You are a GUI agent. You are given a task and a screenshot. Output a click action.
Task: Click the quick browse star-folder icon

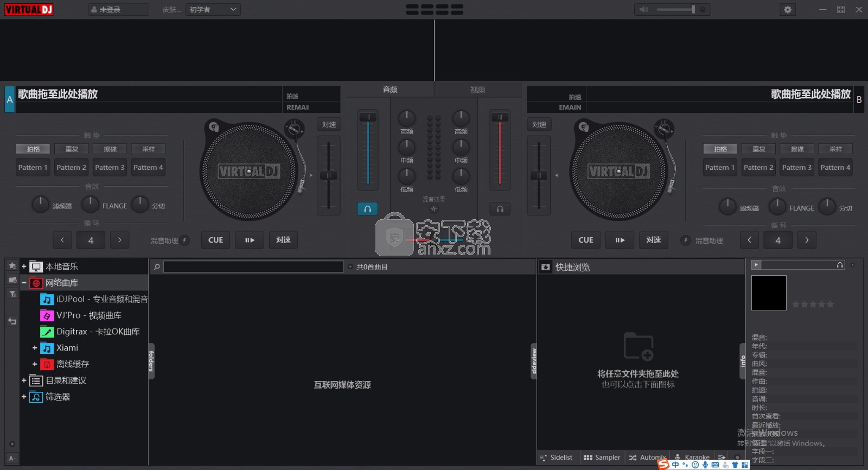(546, 267)
